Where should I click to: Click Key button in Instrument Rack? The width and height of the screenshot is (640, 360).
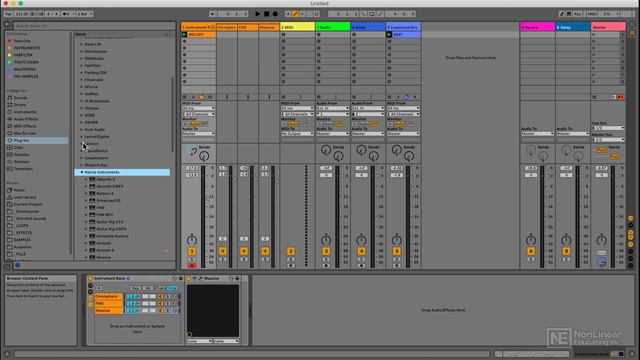coord(135,288)
